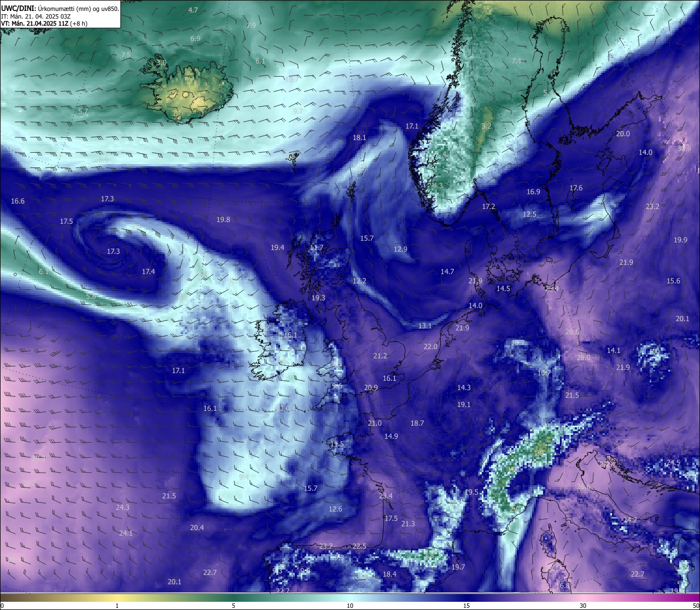The height and width of the screenshot is (610, 700).
Task: Click the color scale tick labeled 5
Action: (234, 606)
